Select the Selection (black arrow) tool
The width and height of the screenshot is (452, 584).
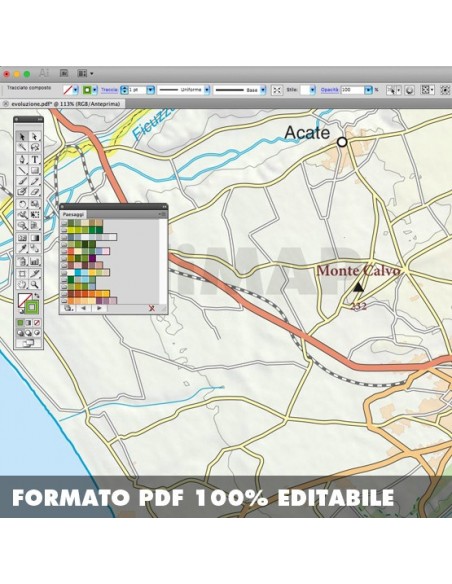pos(22,137)
